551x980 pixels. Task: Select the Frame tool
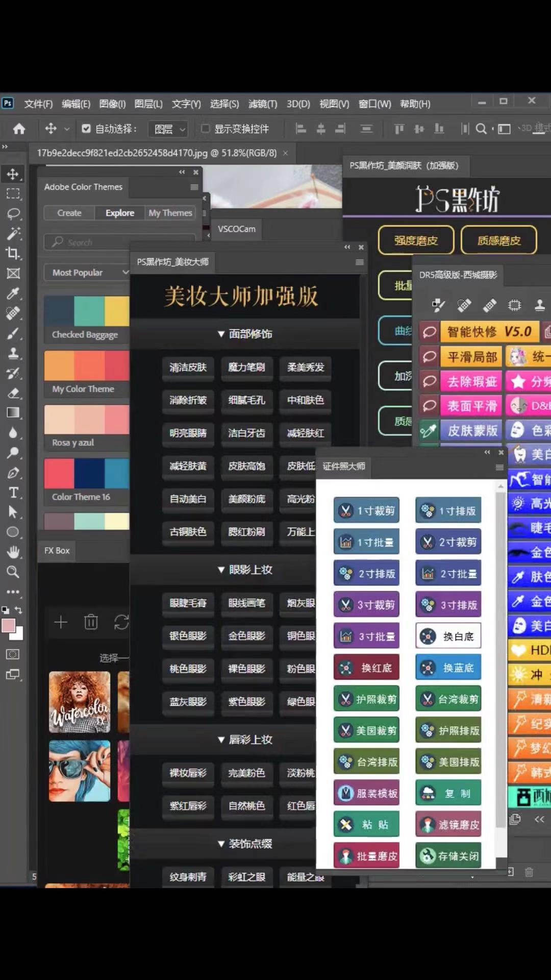pyautogui.click(x=13, y=273)
